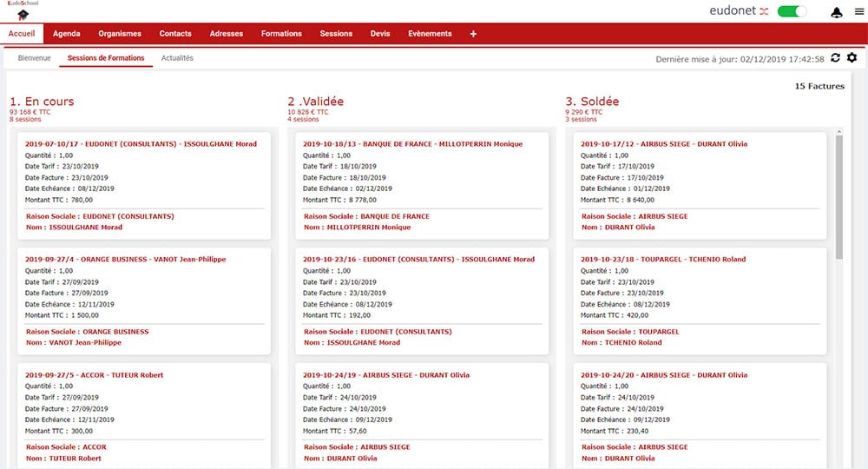Open the hamburger menu
This screenshot has height=469, width=868.
coord(859,11)
